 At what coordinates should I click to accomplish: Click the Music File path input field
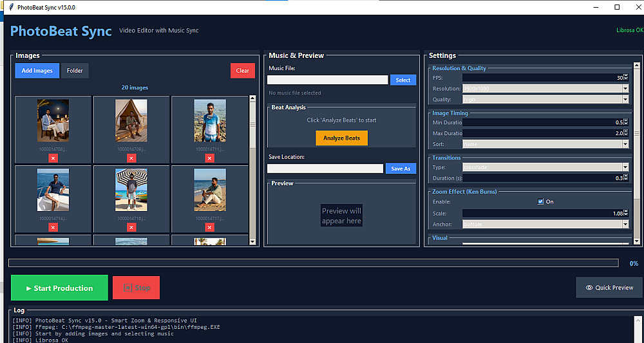click(327, 80)
